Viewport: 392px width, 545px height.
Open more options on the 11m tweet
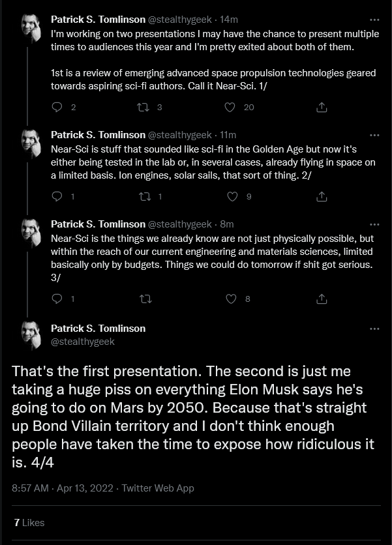[x=374, y=135]
